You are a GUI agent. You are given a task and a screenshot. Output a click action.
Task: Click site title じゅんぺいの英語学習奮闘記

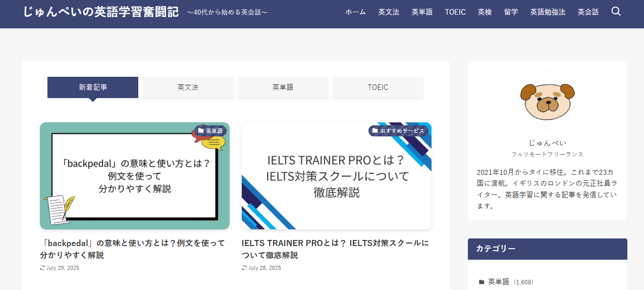click(100, 12)
